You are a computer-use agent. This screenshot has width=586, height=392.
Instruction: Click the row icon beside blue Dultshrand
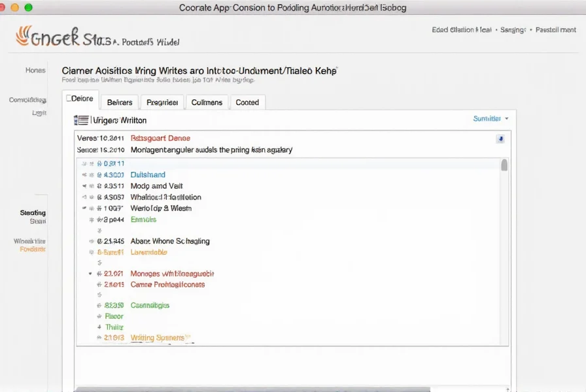tap(99, 175)
